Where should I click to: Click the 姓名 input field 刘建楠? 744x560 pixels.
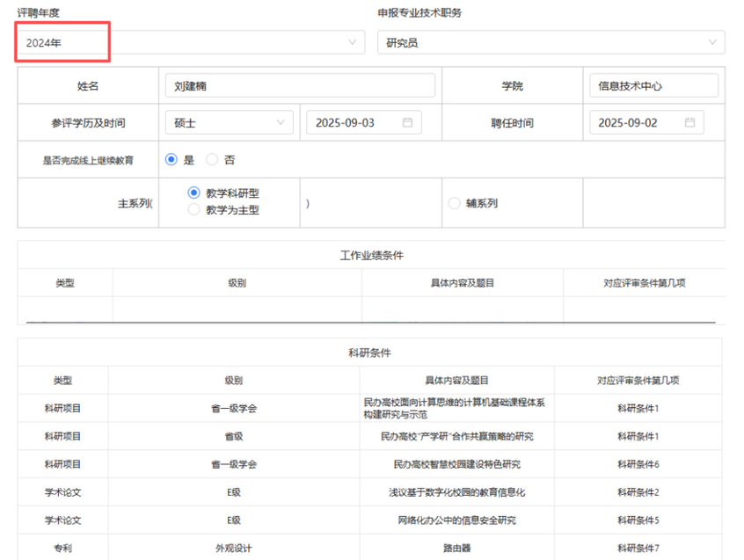[x=299, y=86]
